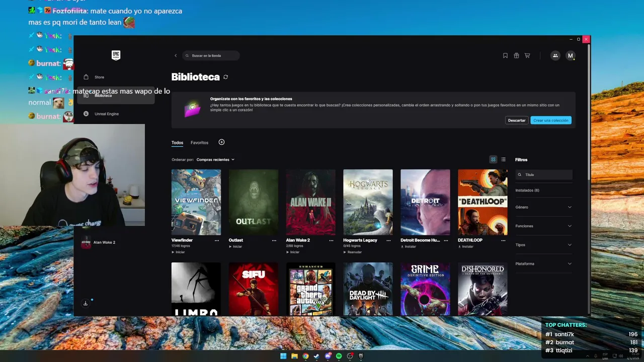644x362 pixels.
Task: Open GRIME Definitive Edition cover
Action: coord(425,289)
